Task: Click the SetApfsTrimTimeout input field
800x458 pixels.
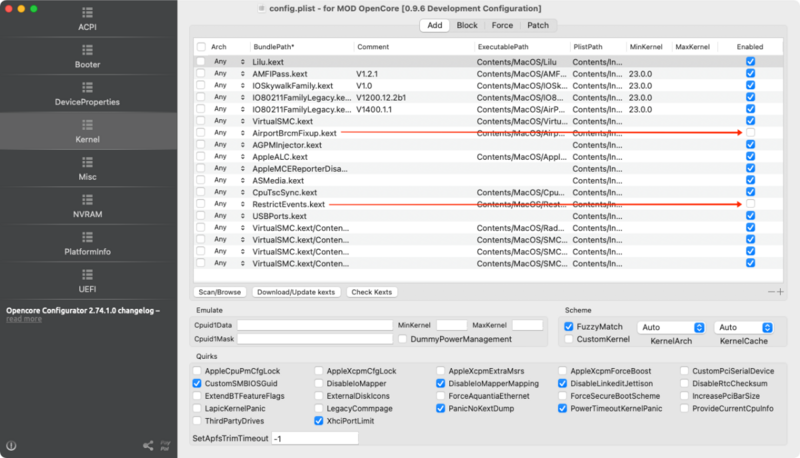Action: click(x=315, y=438)
